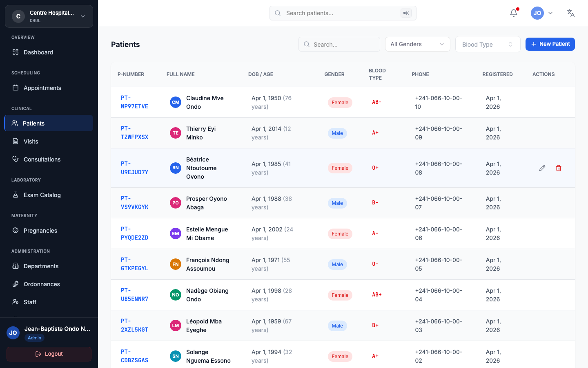Open patient record PT-NP97ETVE link
Viewport: 588px width, 368px height.
coord(134,102)
